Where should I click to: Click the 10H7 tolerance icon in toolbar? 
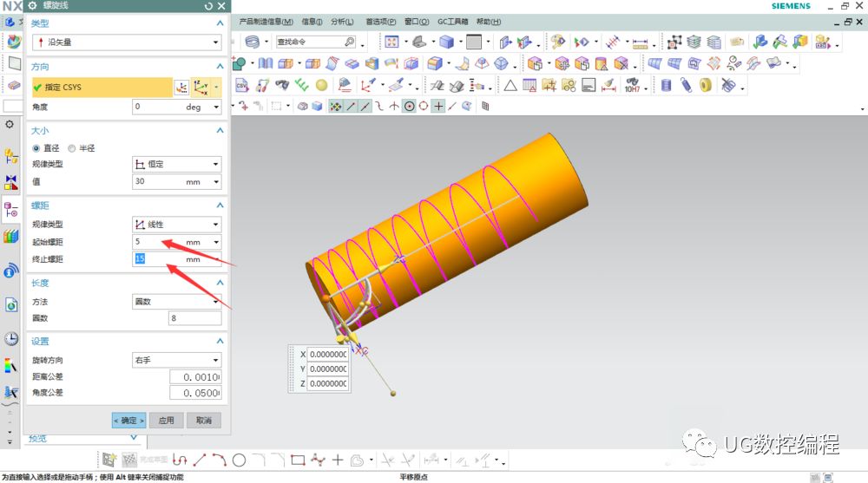coord(632,85)
